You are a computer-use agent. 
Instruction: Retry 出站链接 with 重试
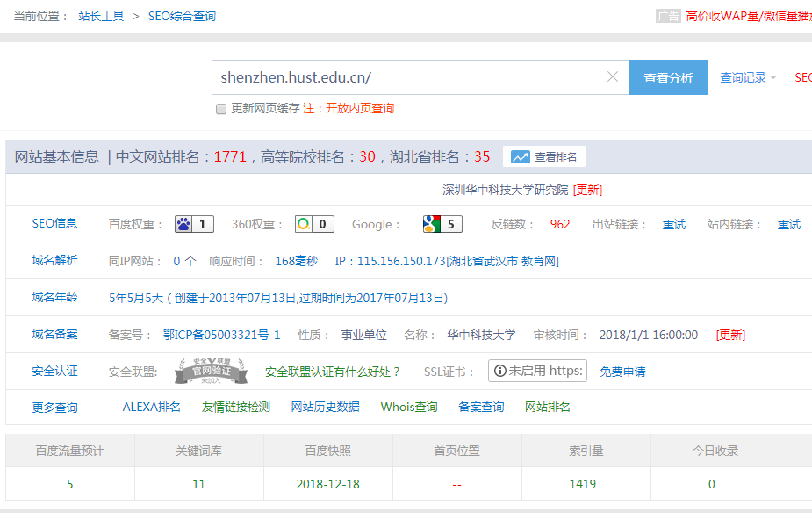point(673,224)
